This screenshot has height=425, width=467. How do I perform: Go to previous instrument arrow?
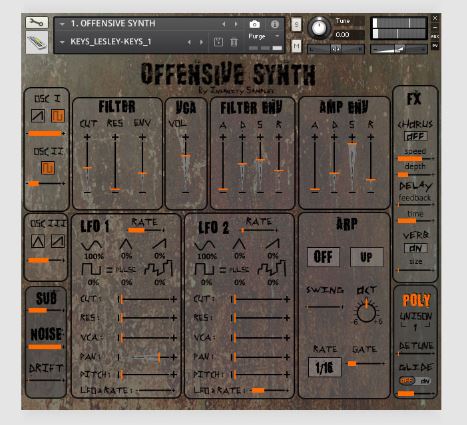pyautogui.click(x=223, y=24)
